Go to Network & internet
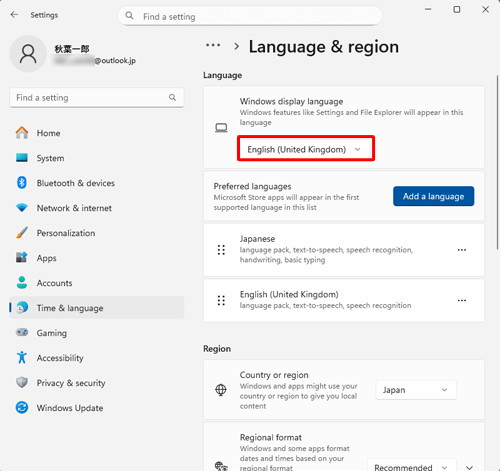 click(x=97, y=208)
